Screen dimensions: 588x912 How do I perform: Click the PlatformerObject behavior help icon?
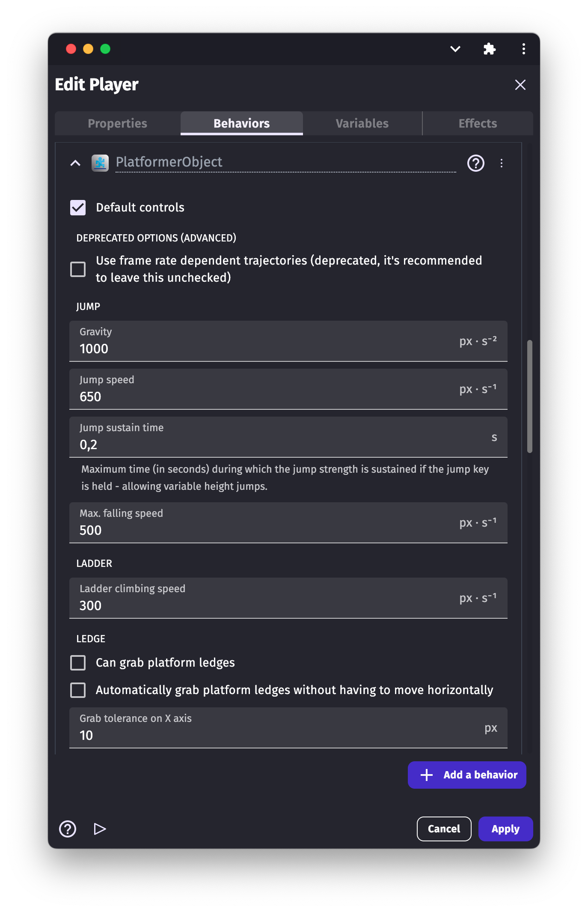click(475, 163)
